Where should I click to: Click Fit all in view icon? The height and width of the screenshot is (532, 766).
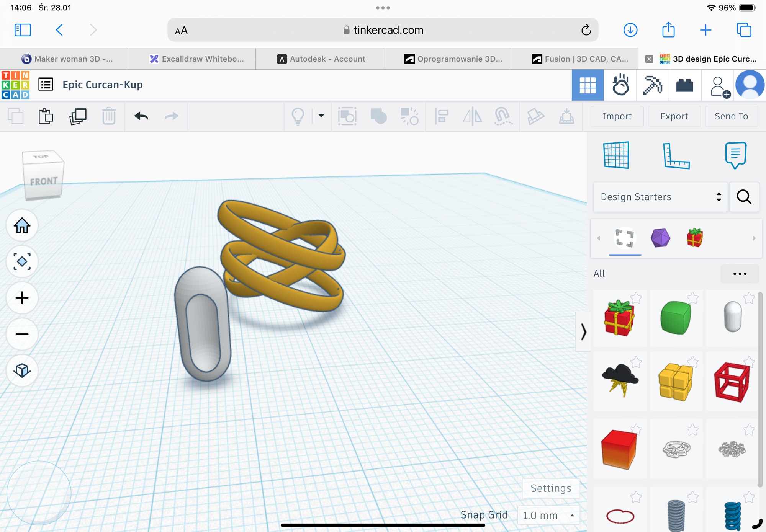point(22,262)
